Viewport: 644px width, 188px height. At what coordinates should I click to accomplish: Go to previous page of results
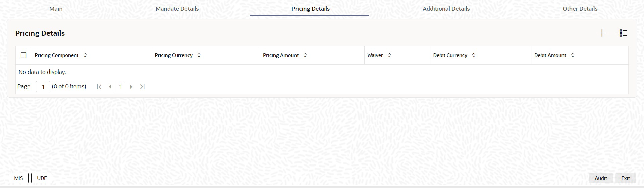[x=110, y=87]
